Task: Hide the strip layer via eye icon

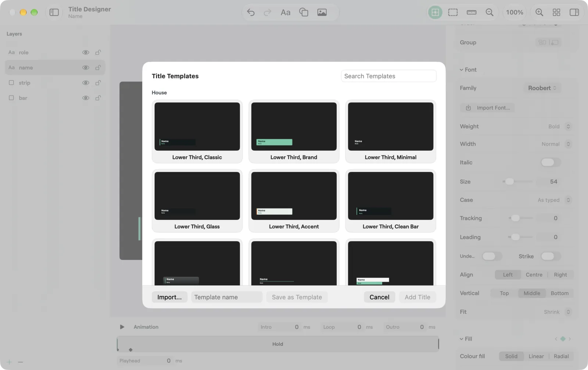Action: tap(86, 83)
